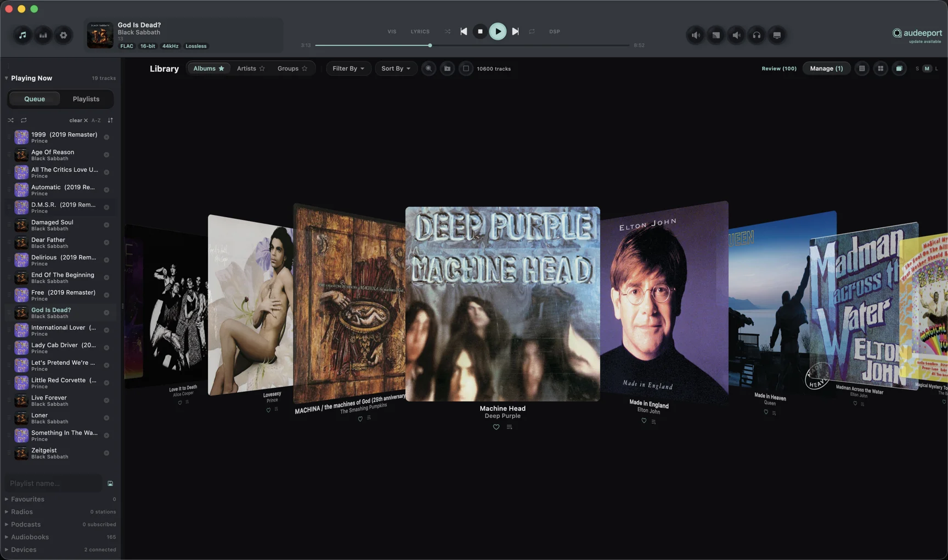The width and height of the screenshot is (948, 560).
Task: Collapse the Playing Now section
Action: coord(6,78)
